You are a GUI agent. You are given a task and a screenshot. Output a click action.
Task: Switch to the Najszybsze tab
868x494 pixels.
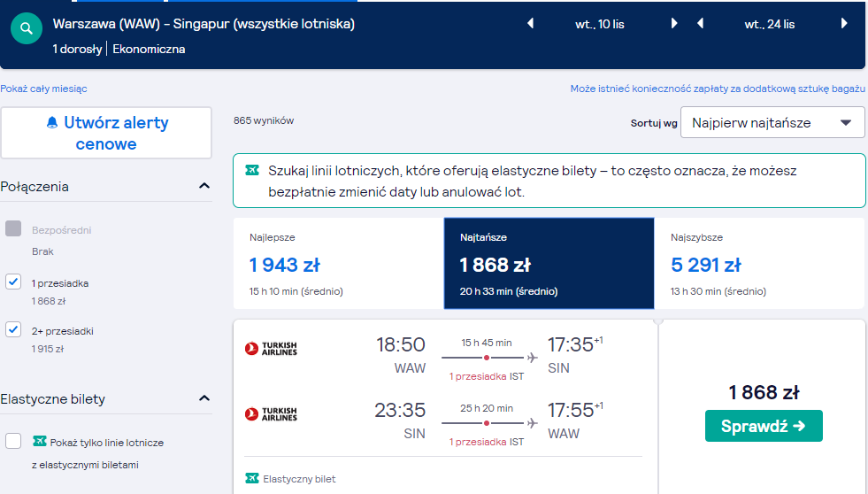coord(759,264)
